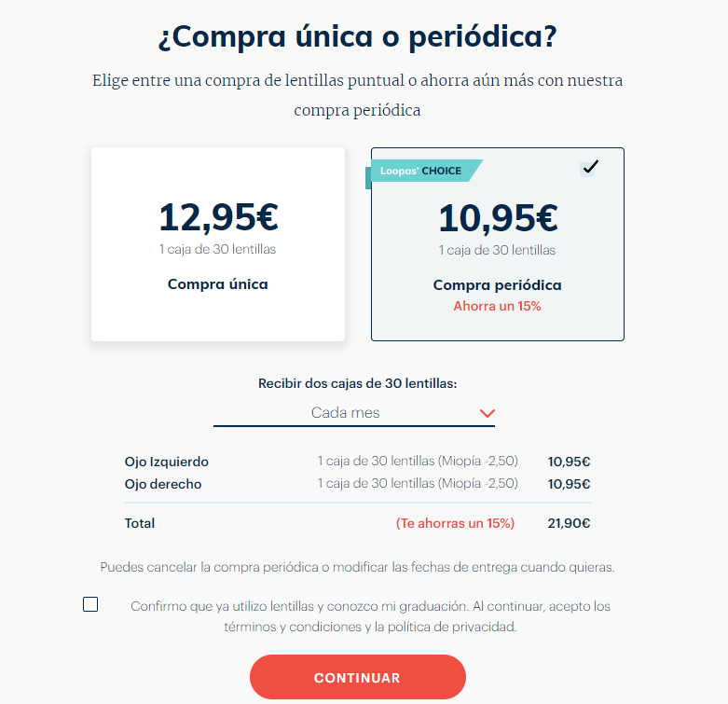Tick the confirmation checkbox for graduación
The height and width of the screenshot is (704, 728).
(x=90, y=604)
